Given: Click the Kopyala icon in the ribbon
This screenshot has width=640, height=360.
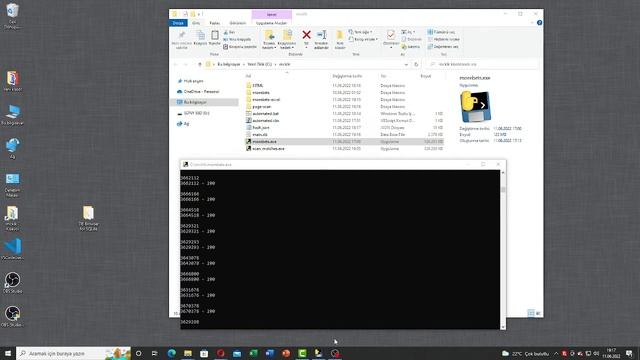Looking at the screenshot, I should [200, 36].
